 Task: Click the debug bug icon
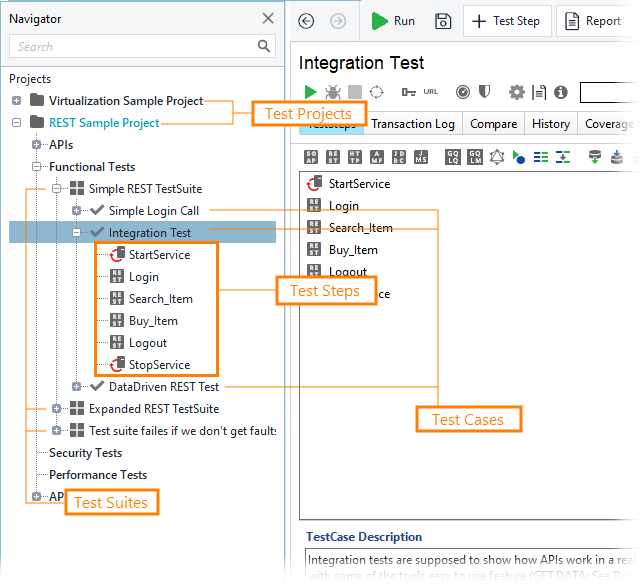click(333, 92)
